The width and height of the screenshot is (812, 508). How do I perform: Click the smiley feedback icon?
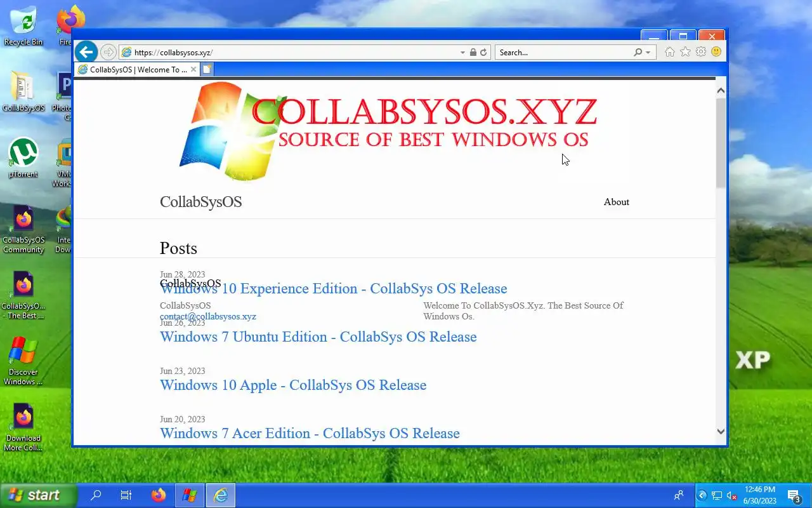tap(716, 52)
